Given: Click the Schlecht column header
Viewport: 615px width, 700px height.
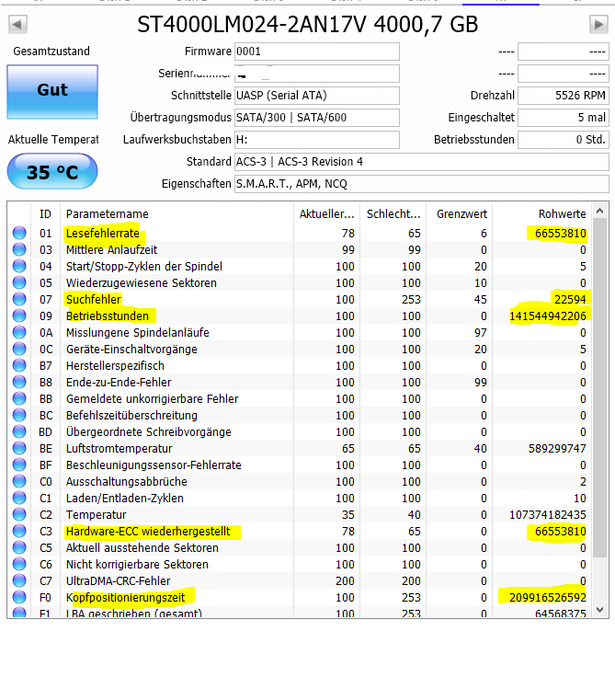Looking at the screenshot, I should click(393, 213).
